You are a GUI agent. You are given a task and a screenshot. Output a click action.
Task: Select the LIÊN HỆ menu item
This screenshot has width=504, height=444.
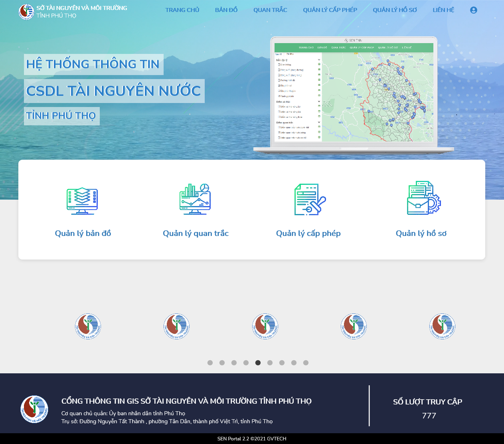[443, 10]
